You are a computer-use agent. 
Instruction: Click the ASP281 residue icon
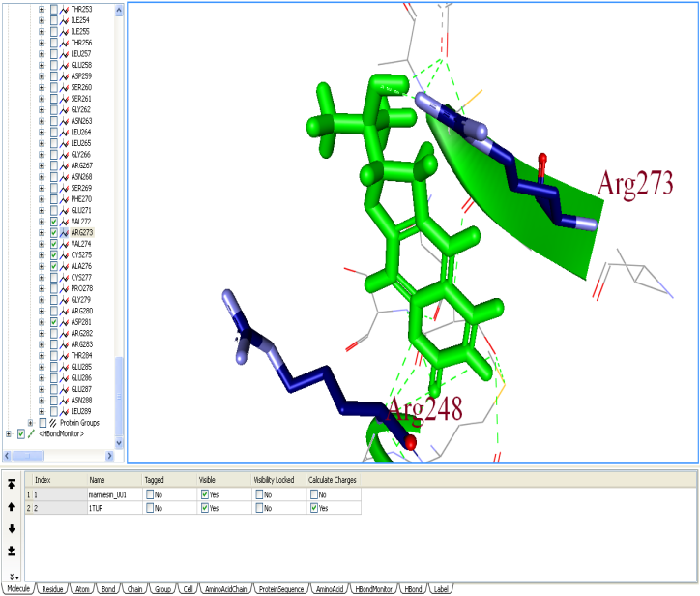[65, 322]
